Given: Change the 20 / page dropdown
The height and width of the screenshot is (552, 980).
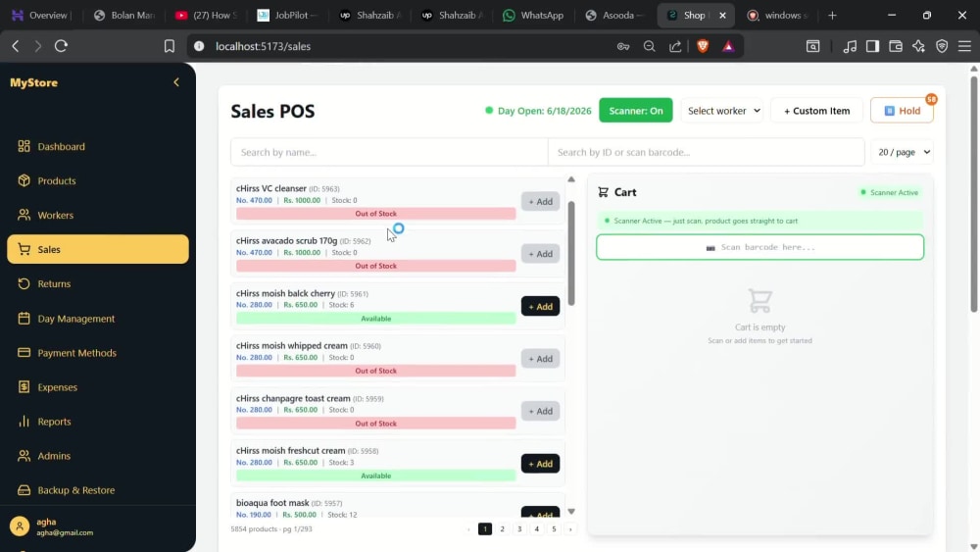Looking at the screenshot, I should pos(904,152).
